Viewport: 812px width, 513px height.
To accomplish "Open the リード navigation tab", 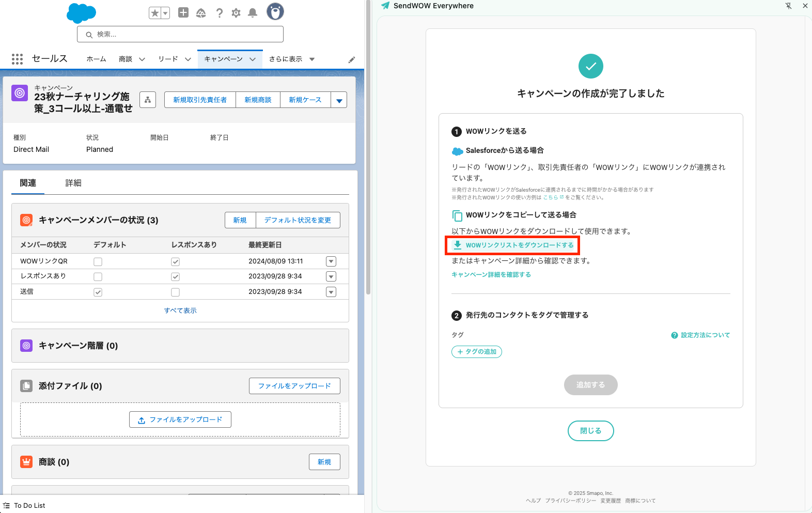I will coord(168,59).
